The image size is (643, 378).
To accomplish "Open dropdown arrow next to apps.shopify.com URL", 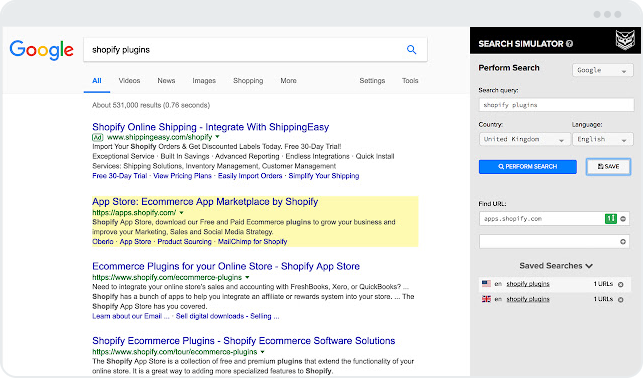I will click(x=181, y=212).
